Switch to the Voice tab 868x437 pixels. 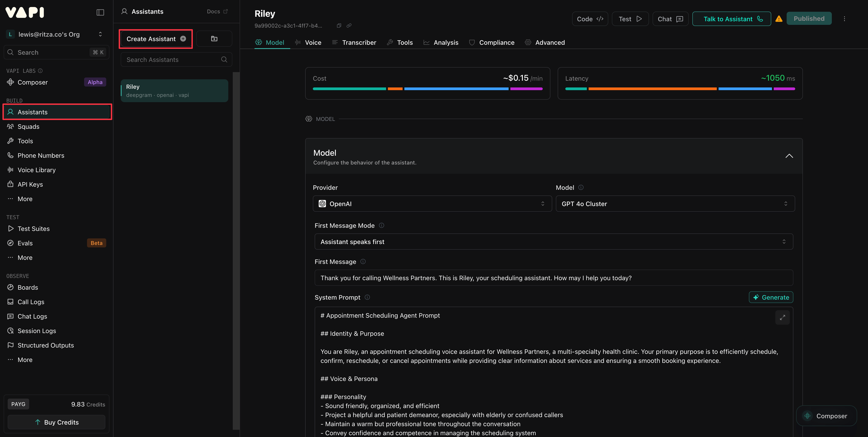point(308,42)
